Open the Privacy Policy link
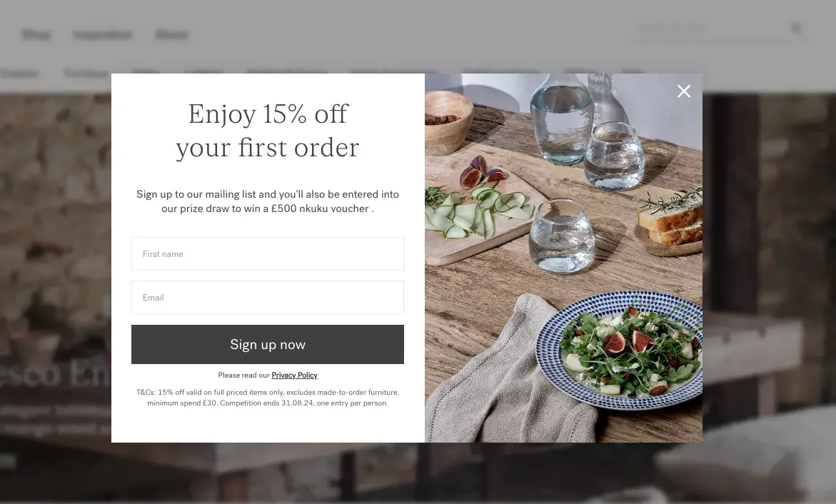836x504 pixels. pyautogui.click(x=294, y=376)
